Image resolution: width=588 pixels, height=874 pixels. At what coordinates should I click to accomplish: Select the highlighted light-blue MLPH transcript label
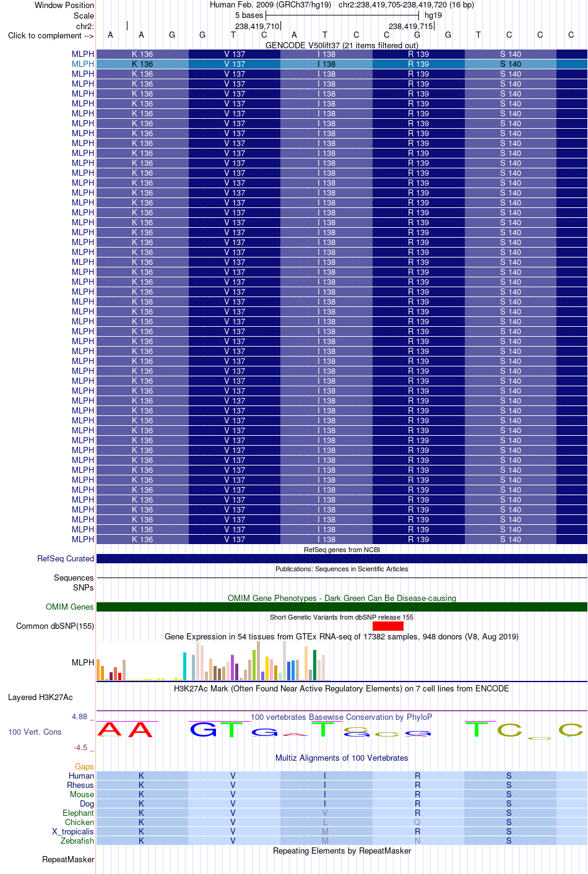[x=83, y=64]
